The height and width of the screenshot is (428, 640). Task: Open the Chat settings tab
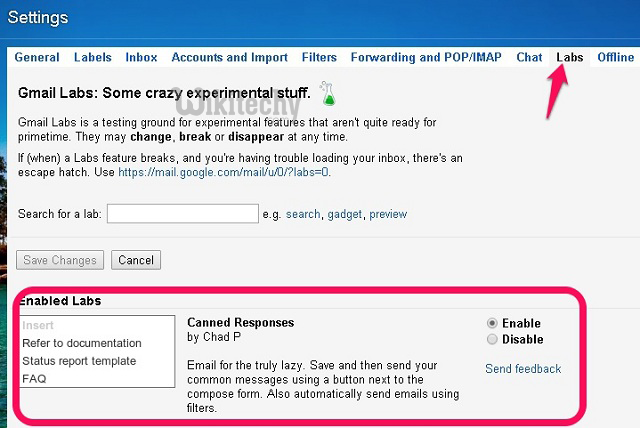[x=529, y=58]
